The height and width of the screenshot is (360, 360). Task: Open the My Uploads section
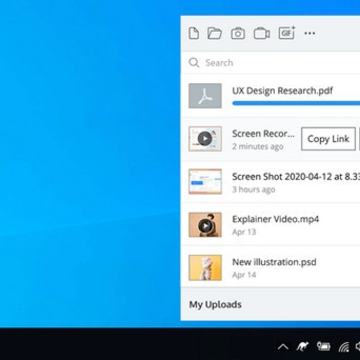coord(215,305)
